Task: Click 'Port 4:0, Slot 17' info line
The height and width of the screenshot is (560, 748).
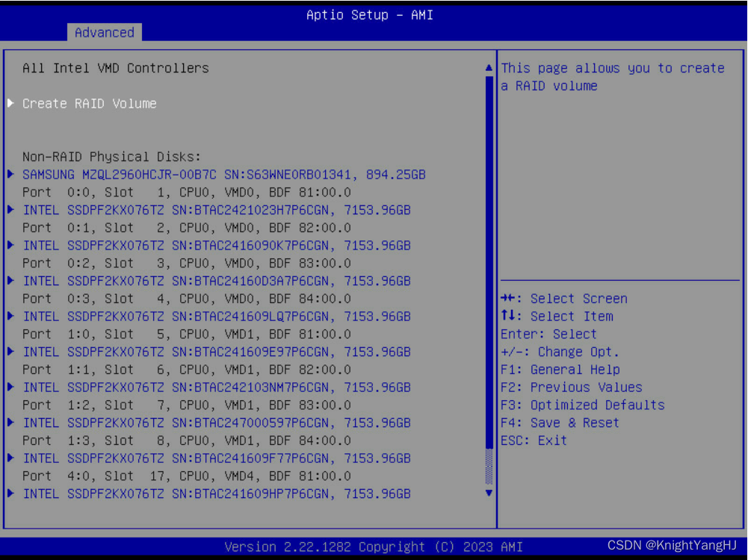Action: 187,476
